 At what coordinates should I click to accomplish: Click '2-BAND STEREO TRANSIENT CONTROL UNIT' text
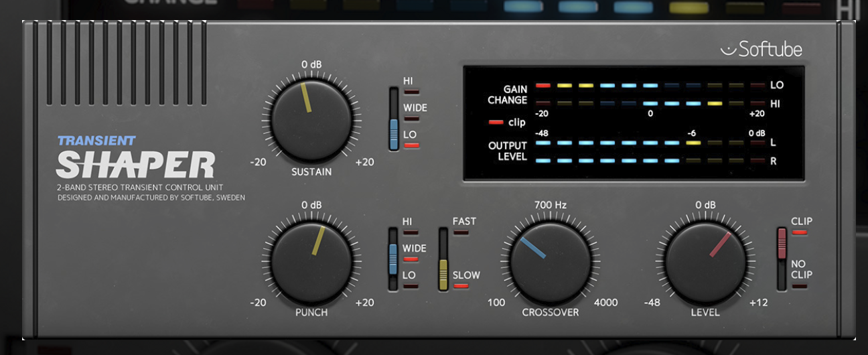(x=140, y=188)
